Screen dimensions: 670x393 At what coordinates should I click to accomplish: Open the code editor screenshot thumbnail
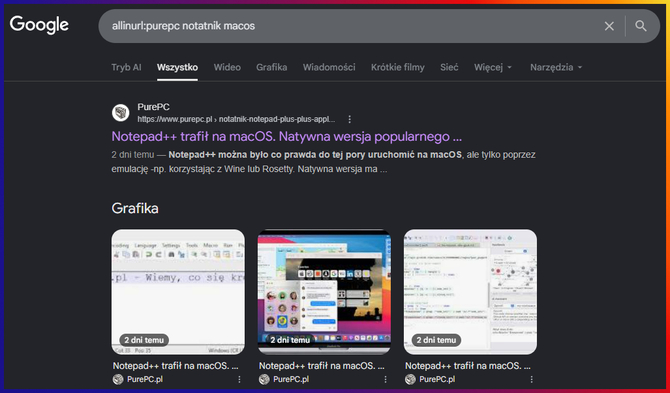(x=470, y=292)
